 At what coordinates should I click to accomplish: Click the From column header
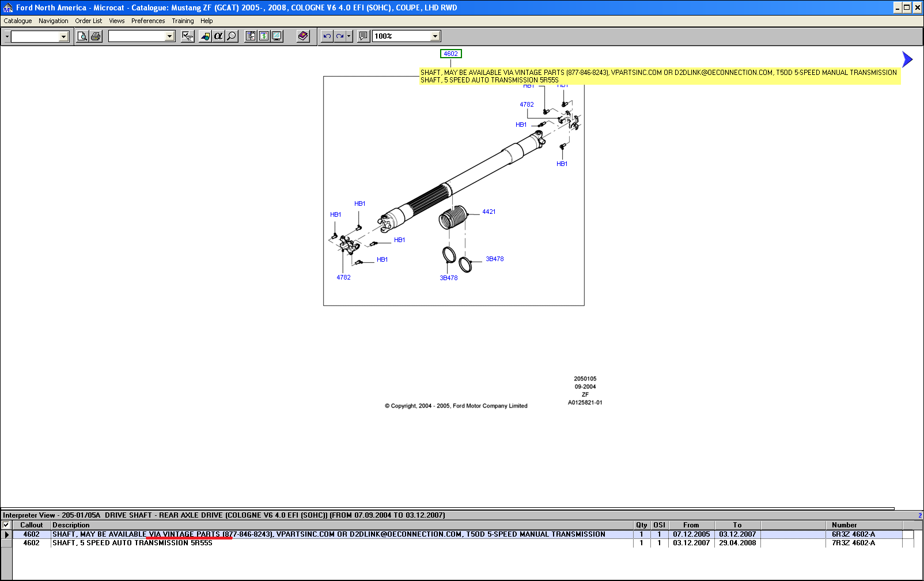[691, 525]
